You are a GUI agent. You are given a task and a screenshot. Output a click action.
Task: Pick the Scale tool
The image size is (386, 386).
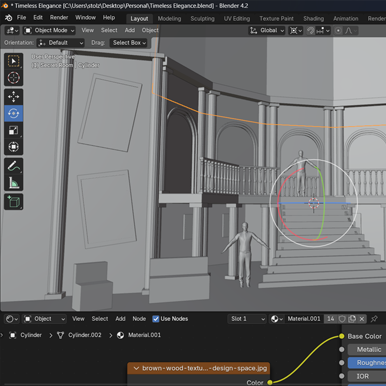(x=13, y=130)
